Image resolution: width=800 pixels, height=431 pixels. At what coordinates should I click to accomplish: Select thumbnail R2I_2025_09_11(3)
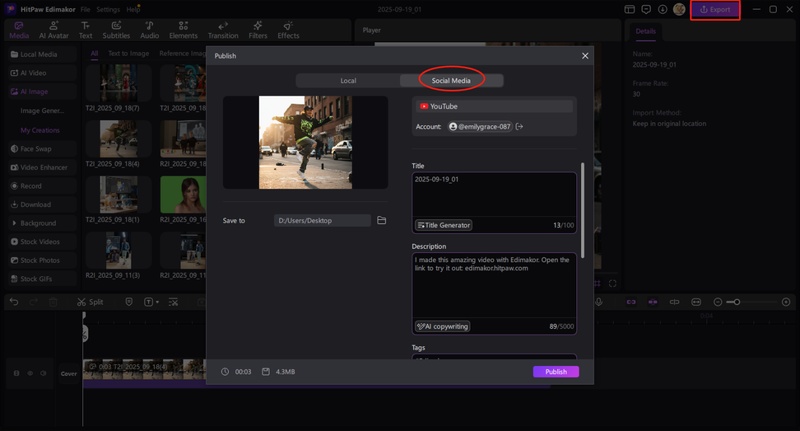point(118,250)
